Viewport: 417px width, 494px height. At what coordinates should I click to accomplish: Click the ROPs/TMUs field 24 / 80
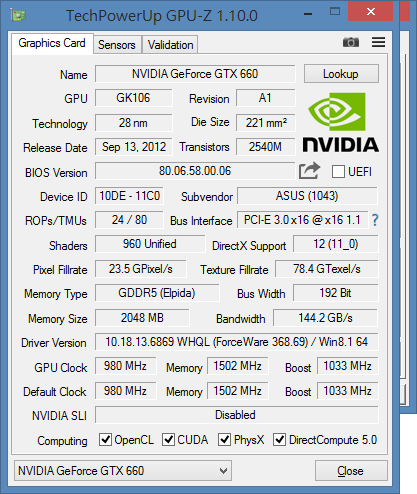[x=129, y=220]
